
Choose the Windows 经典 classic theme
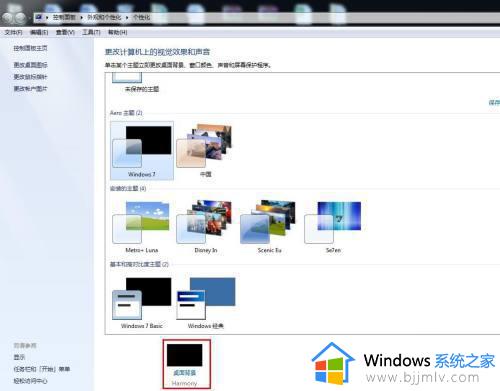pos(206,303)
